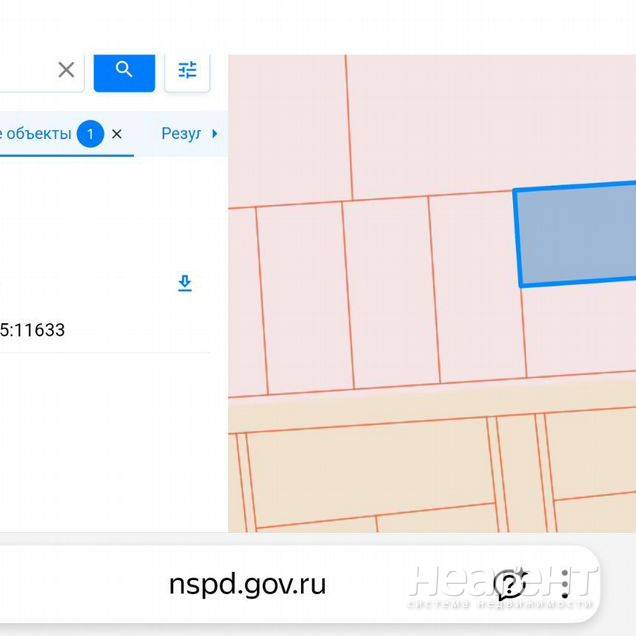
Task: Select the pink parcel left of blue parcel
Action: 476,288
